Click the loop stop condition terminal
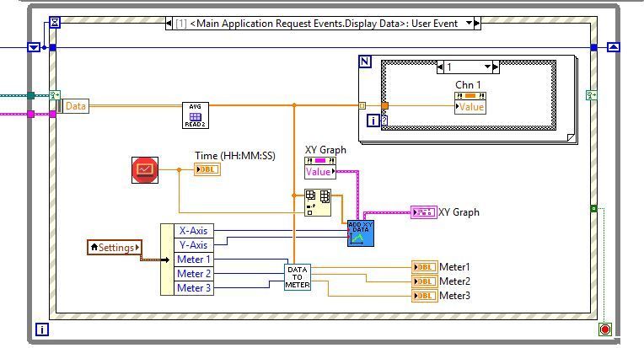Viewport: 644px width, 348px height. pos(604,329)
